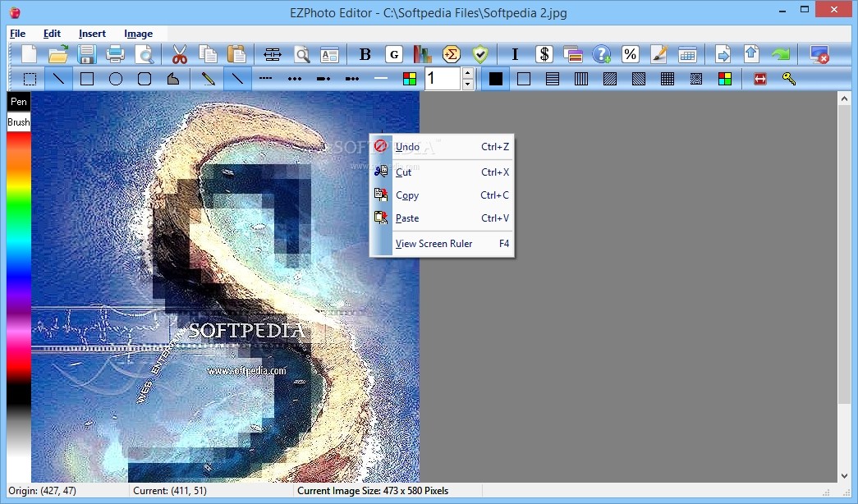Click the dollar sign icon
Viewport: 858px width, 504px height.
click(544, 54)
